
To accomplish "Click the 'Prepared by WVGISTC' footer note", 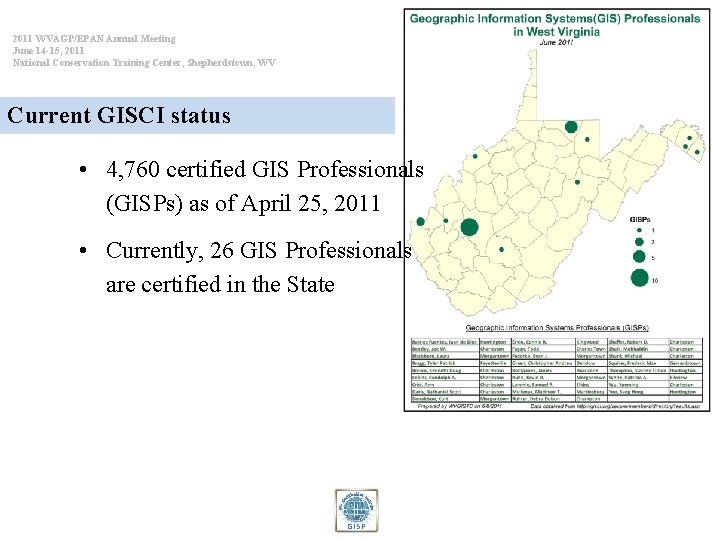I will [x=459, y=406].
